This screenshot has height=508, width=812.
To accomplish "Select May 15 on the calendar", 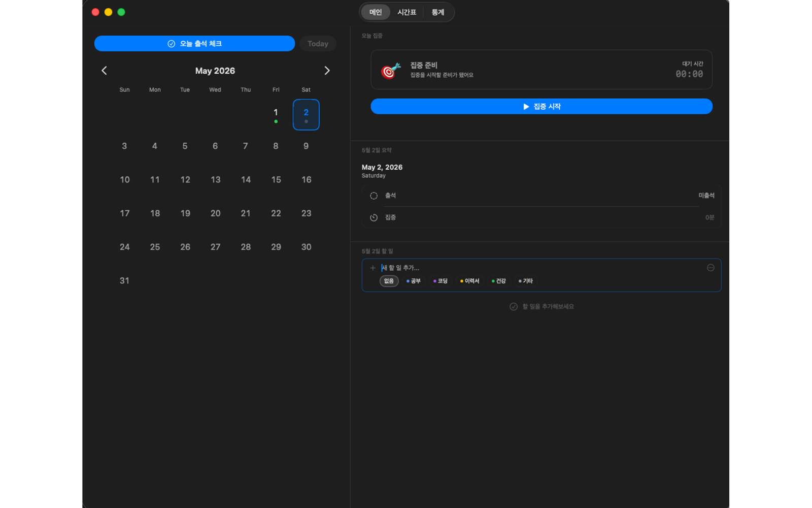I will tap(276, 180).
